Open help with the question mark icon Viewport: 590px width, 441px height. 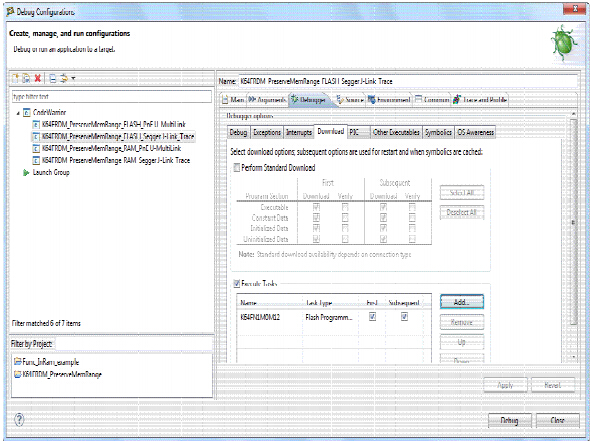[19, 420]
